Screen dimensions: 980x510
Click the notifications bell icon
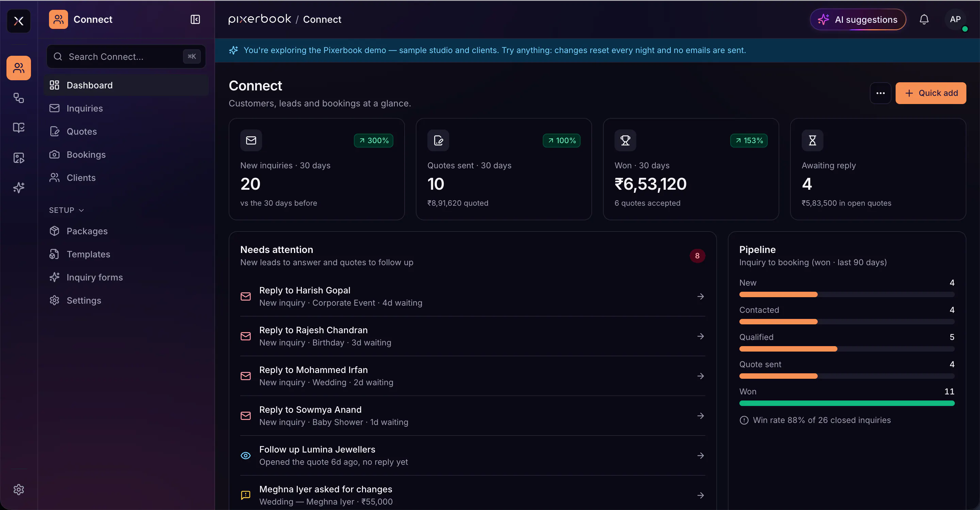(x=924, y=19)
